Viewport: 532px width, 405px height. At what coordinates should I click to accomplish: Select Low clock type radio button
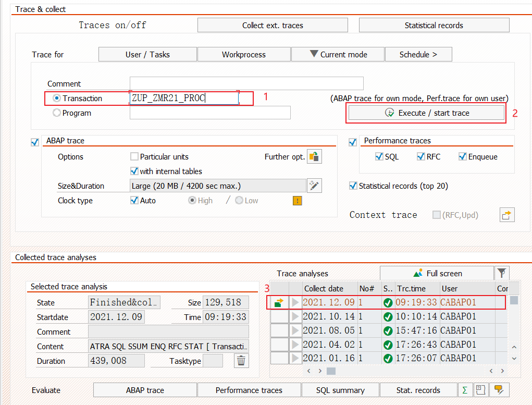click(239, 200)
